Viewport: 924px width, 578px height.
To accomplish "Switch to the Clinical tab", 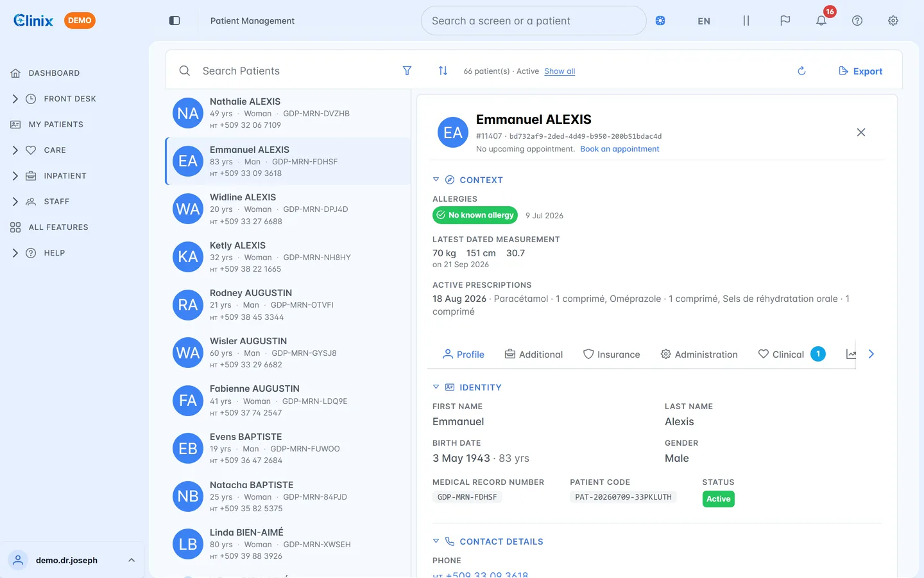I will tap(791, 354).
